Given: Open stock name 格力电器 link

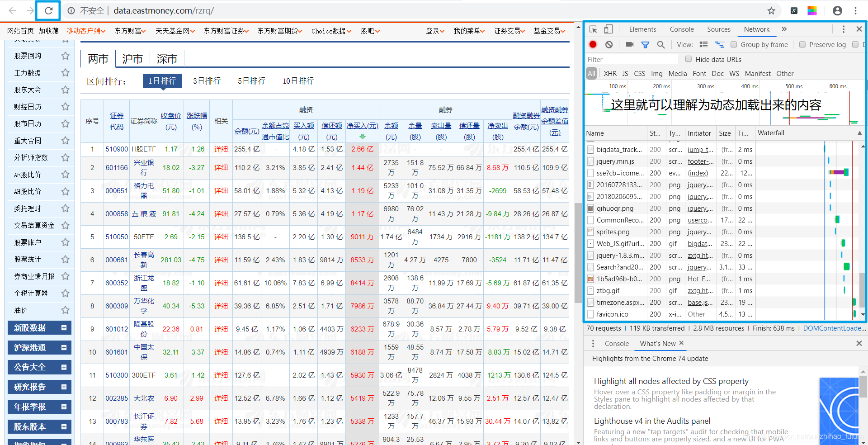Looking at the screenshot, I should pos(144,190).
